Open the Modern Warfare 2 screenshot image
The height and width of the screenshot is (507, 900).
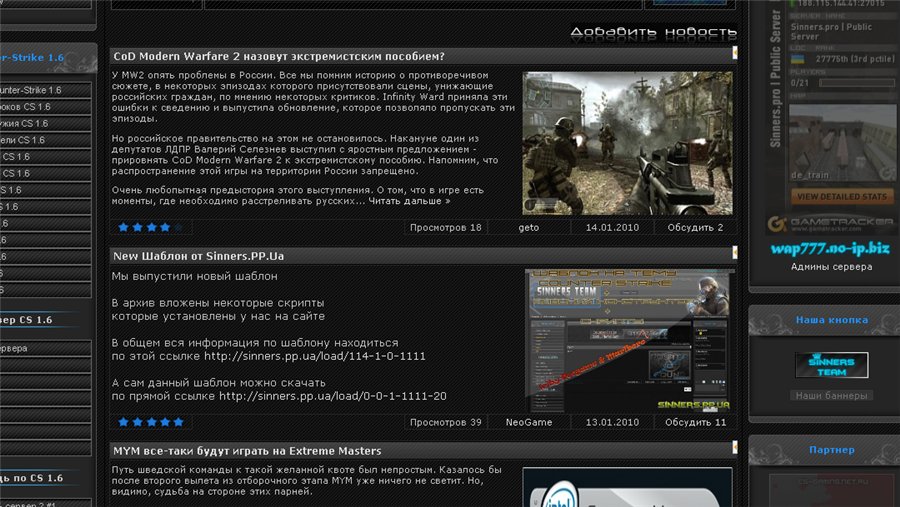coord(627,143)
